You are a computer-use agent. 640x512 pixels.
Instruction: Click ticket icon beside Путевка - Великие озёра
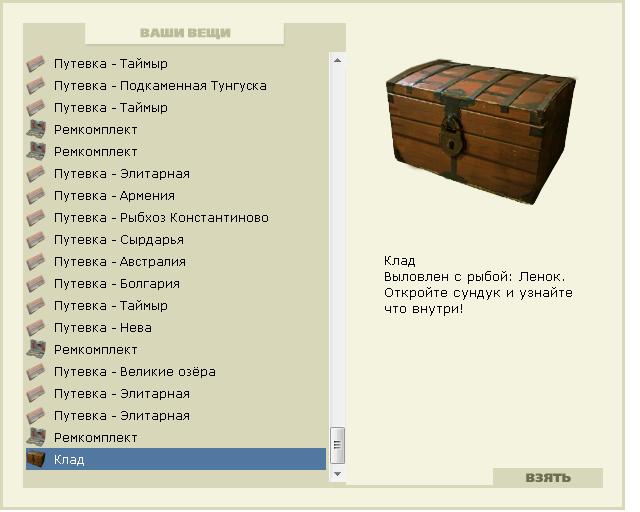[x=36, y=372]
